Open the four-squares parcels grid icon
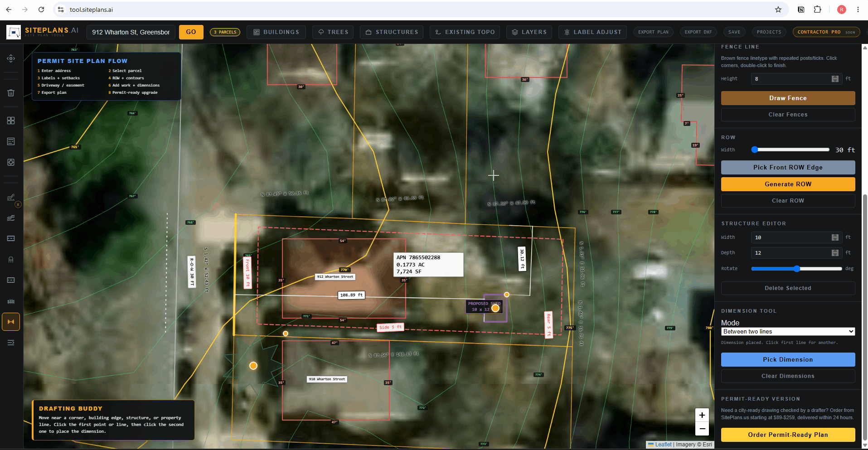 (11, 121)
